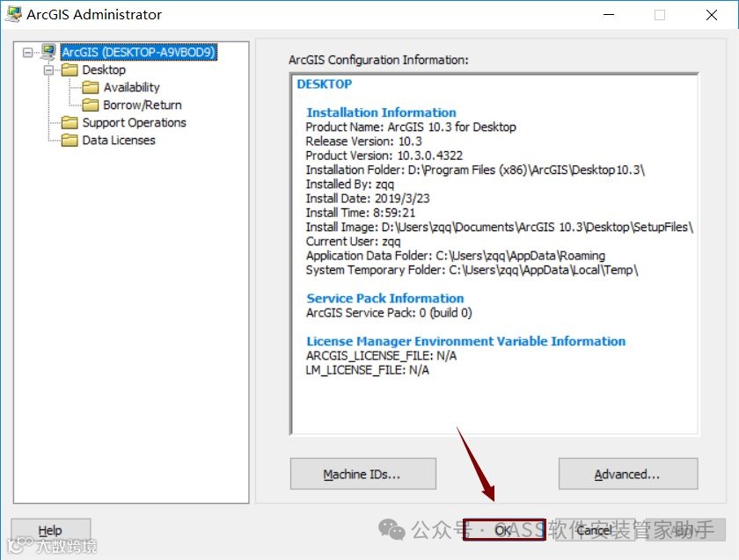This screenshot has width=739, height=560.
Task: Click the Application Data Folder line
Action: pos(456,256)
